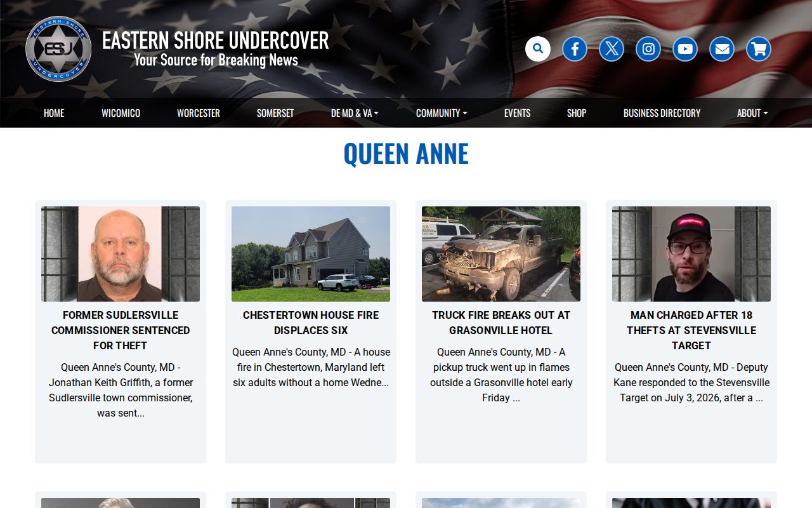The height and width of the screenshot is (508, 812).
Task: Click the Deputy Kane article excerpt
Action: click(x=691, y=382)
